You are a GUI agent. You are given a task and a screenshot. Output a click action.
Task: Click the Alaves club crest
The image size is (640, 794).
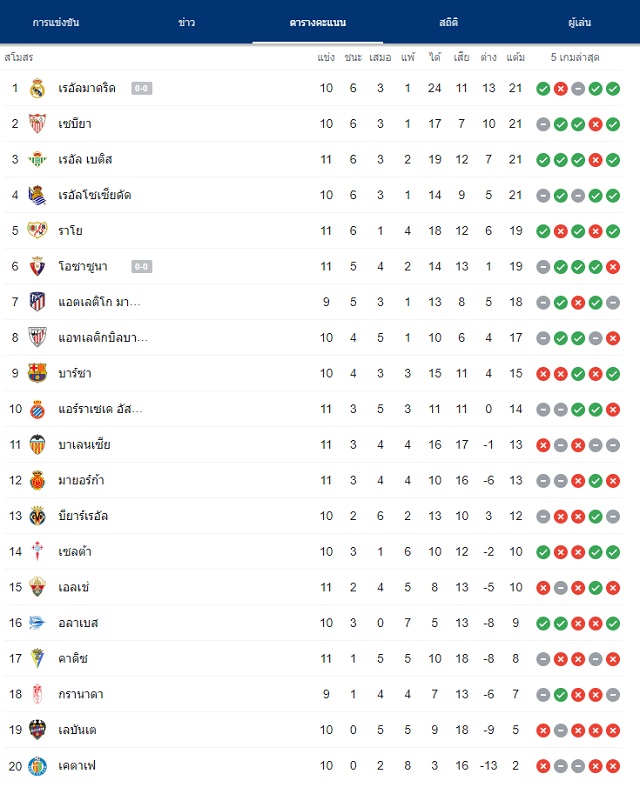click(x=37, y=623)
